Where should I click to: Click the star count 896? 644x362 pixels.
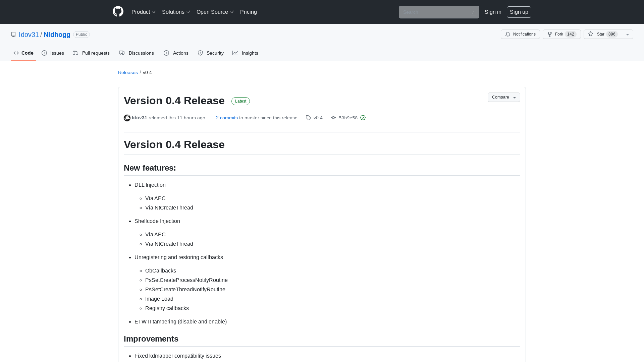[x=612, y=34]
